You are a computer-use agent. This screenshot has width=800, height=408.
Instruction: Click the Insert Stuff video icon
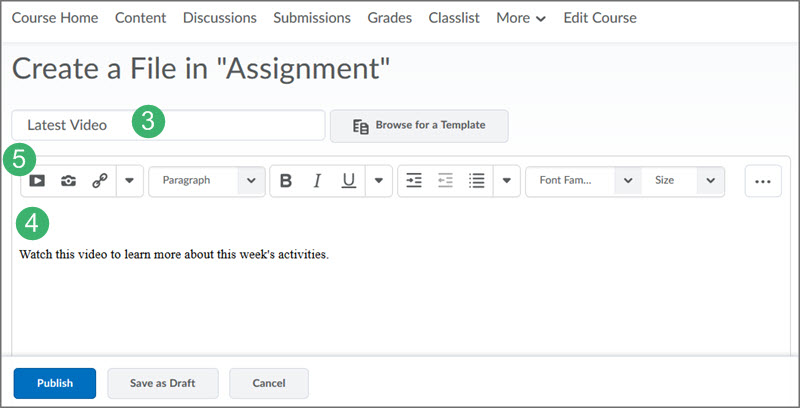pyautogui.click(x=37, y=181)
